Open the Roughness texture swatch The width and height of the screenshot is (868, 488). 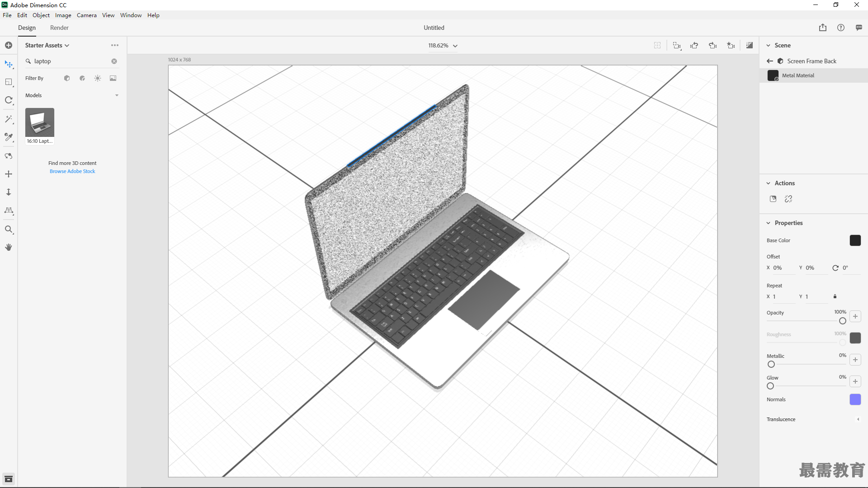(855, 338)
